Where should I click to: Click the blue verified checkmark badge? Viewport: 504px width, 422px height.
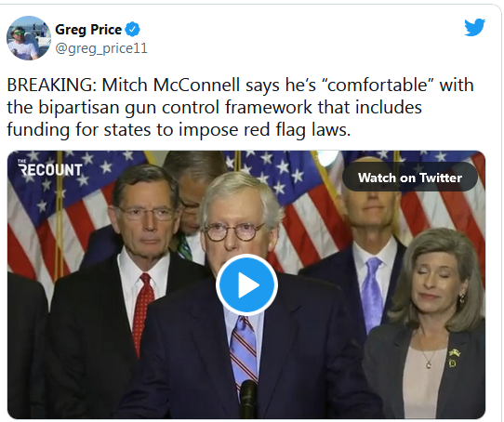[132, 30]
